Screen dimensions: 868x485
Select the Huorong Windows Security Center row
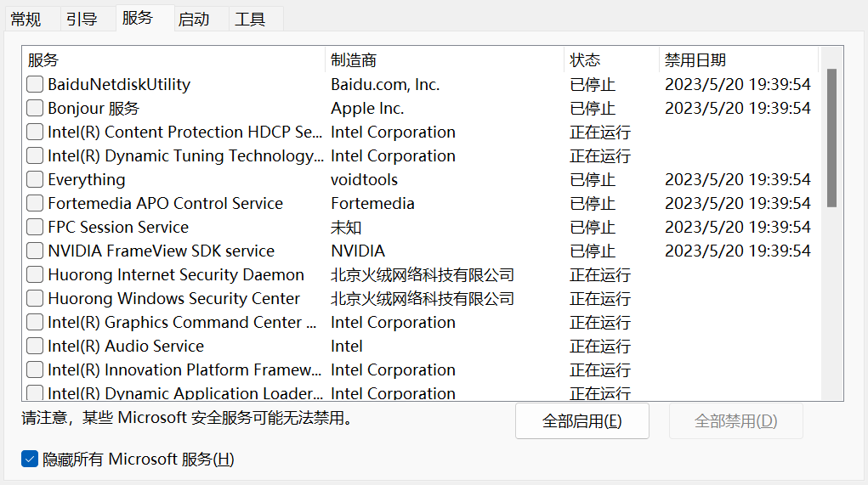173,298
